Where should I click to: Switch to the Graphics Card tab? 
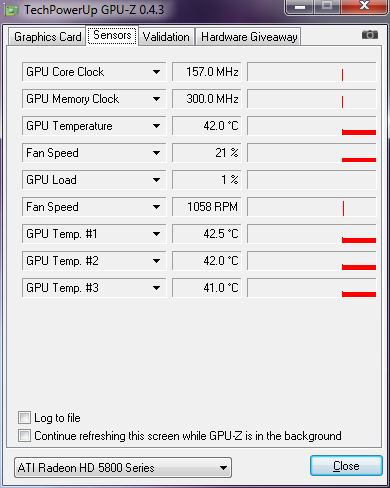coord(47,36)
